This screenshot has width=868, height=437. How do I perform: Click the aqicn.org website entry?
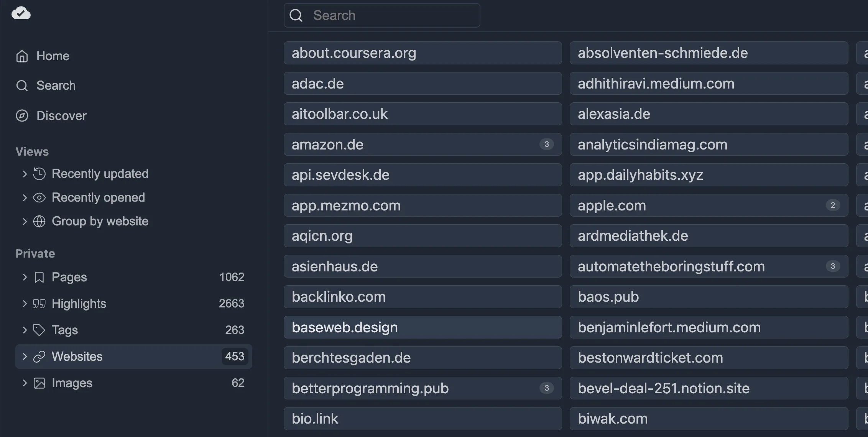tap(422, 236)
